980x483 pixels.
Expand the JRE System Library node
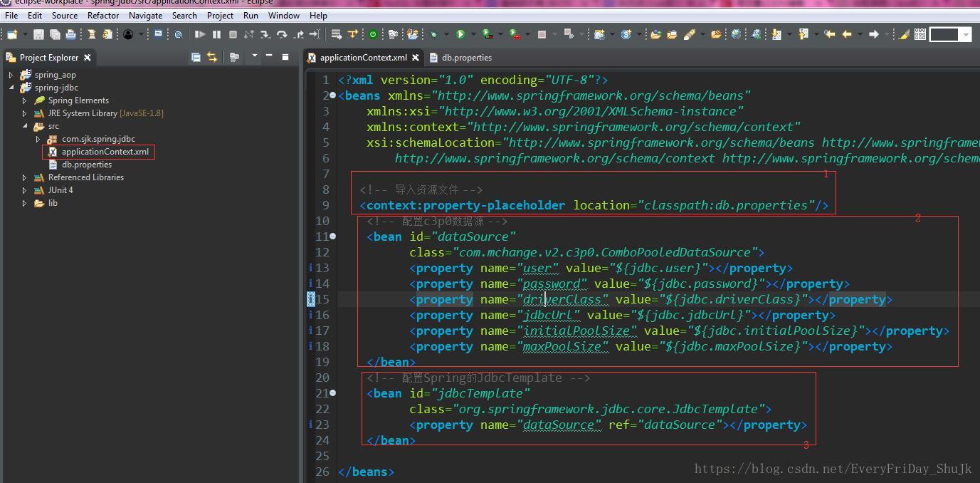pyautogui.click(x=24, y=113)
